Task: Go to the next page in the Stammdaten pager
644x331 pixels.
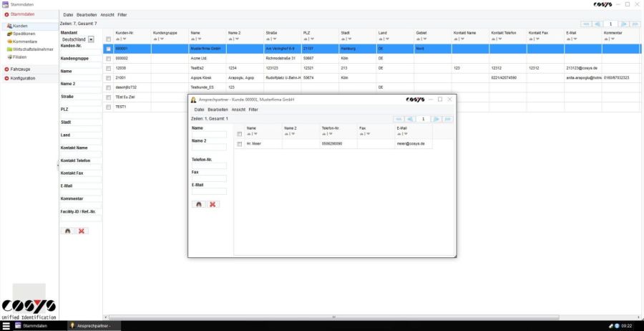Action: click(624, 24)
